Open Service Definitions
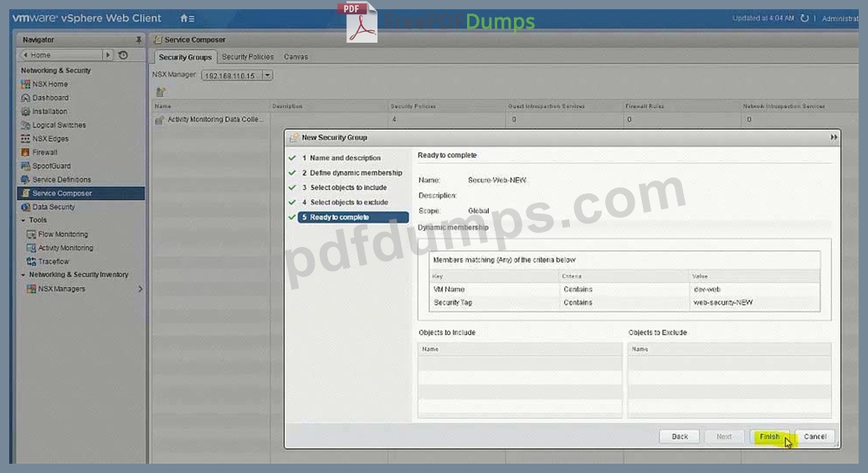 click(61, 179)
